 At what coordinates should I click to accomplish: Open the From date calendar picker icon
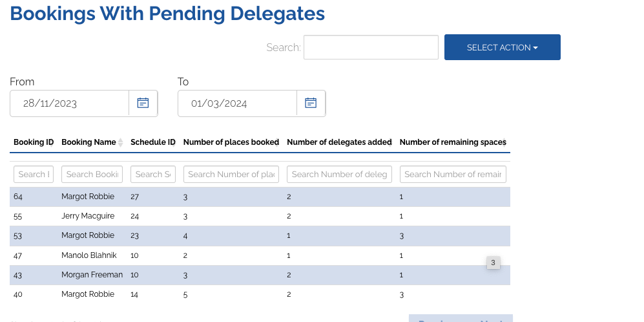pos(143,103)
